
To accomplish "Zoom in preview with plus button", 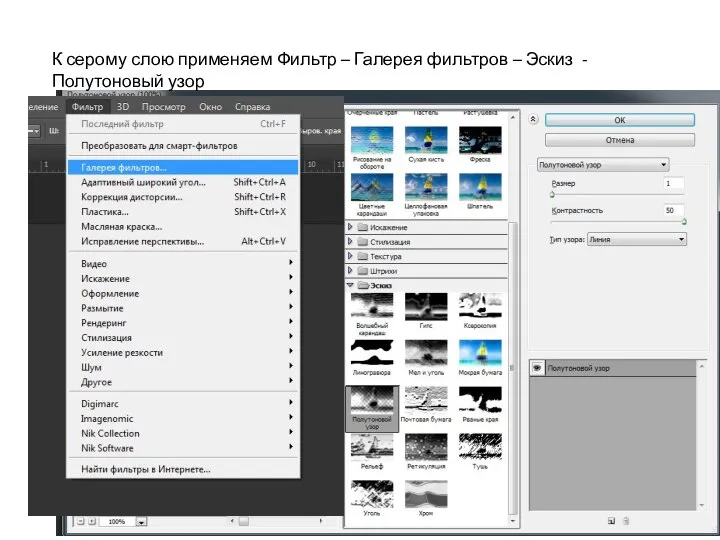I will coord(92,521).
